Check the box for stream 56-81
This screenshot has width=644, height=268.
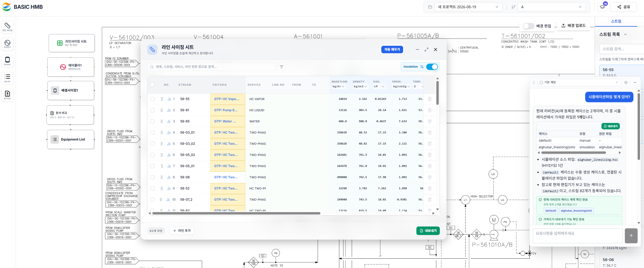click(x=152, y=110)
